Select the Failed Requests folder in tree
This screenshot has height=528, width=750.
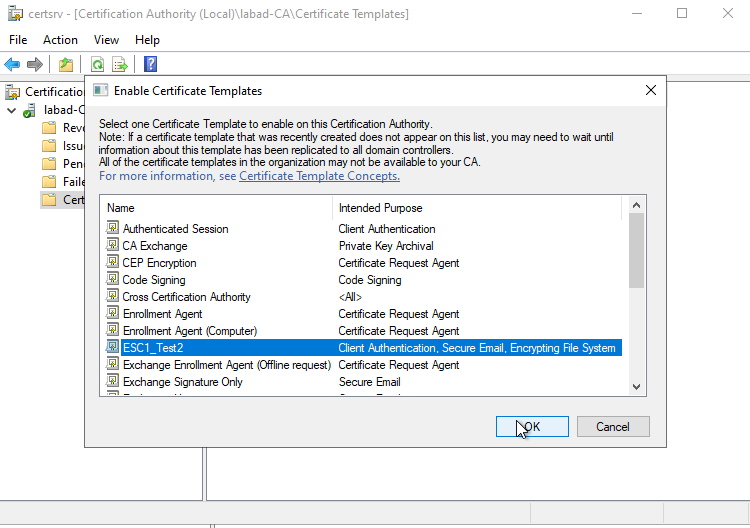point(73,181)
